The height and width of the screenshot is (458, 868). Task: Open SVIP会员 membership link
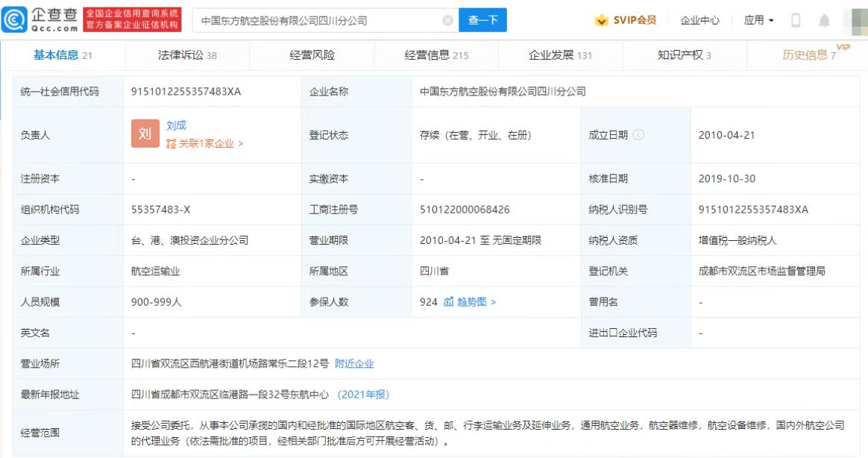coord(635,20)
